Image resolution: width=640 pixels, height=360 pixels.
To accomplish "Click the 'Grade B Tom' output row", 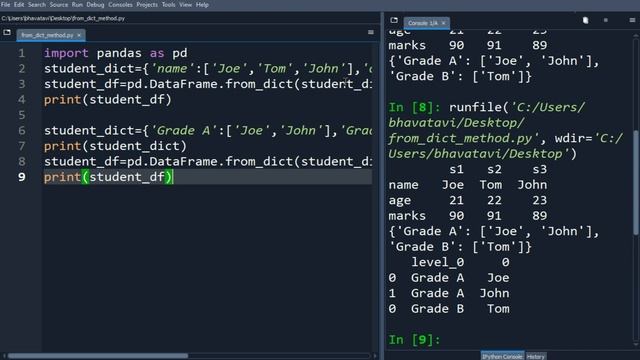I will (449, 309).
